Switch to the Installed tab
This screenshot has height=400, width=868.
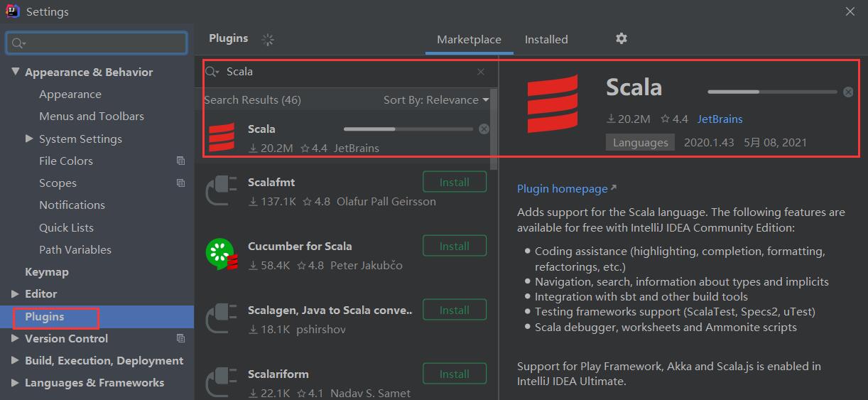546,40
